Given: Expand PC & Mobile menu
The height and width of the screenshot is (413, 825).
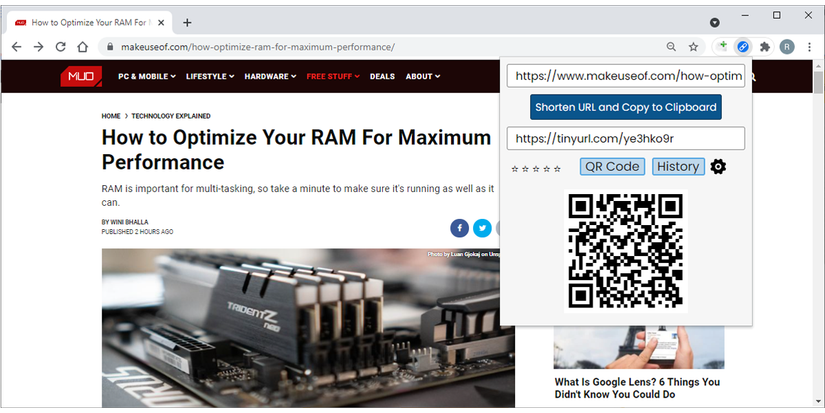Looking at the screenshot, I should 147,76.
